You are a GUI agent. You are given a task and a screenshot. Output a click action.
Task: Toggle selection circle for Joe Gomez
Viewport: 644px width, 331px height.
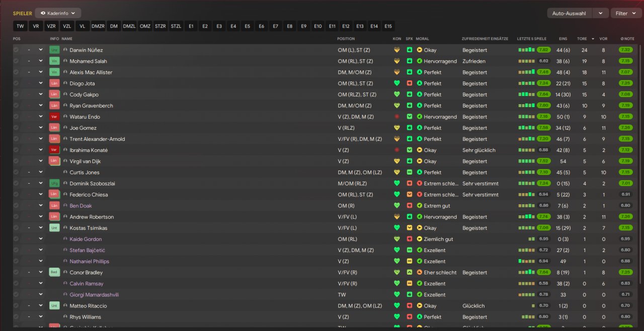tap(16, 128)
